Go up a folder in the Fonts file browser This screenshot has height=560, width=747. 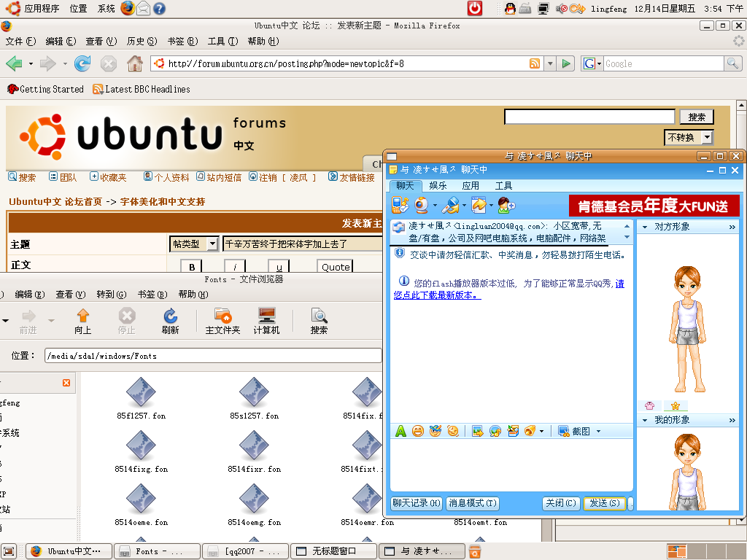coord(83,322)
